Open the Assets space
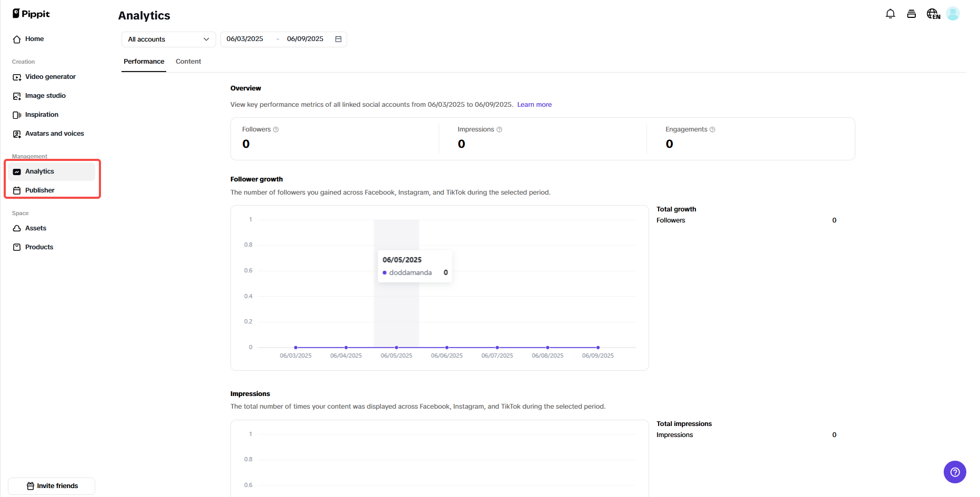The height and width of the screenshot is (497, 980). click(x=35, y=228)
